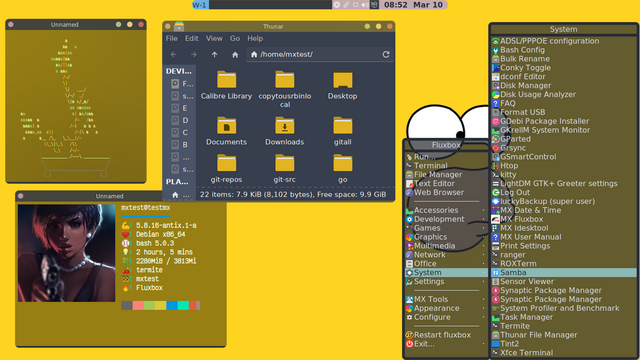Open the Help menu in Thunar

(x=255, y=38)
